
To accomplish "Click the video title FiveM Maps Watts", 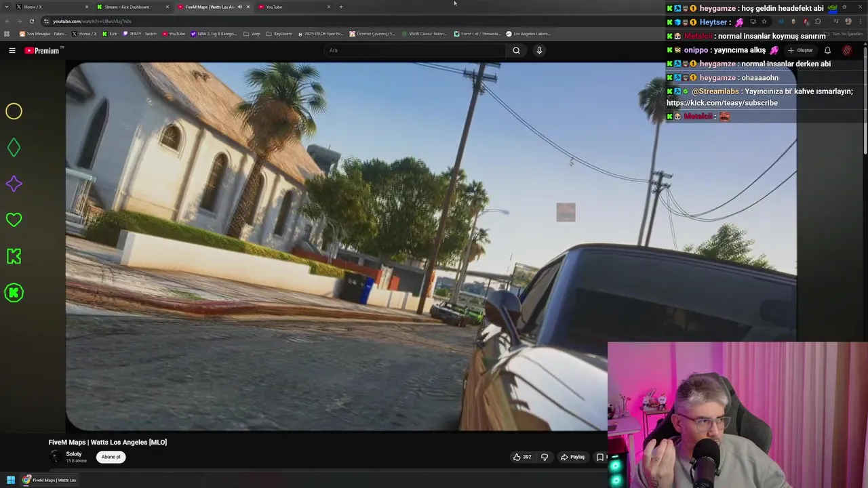I will click(108, 443).
